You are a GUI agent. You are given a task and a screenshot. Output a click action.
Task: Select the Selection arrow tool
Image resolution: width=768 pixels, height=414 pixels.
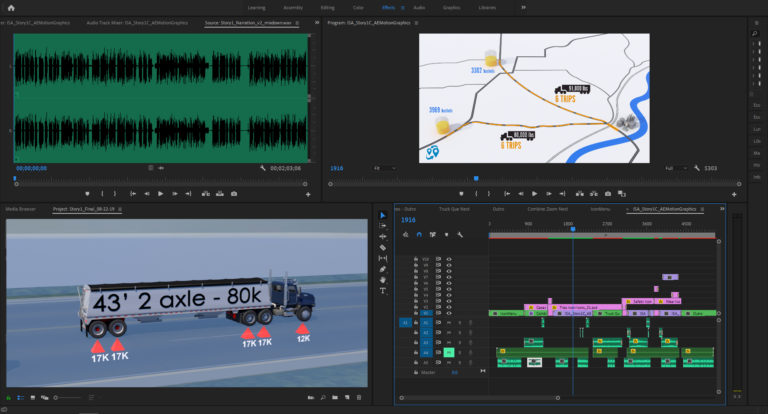point(383,215)
